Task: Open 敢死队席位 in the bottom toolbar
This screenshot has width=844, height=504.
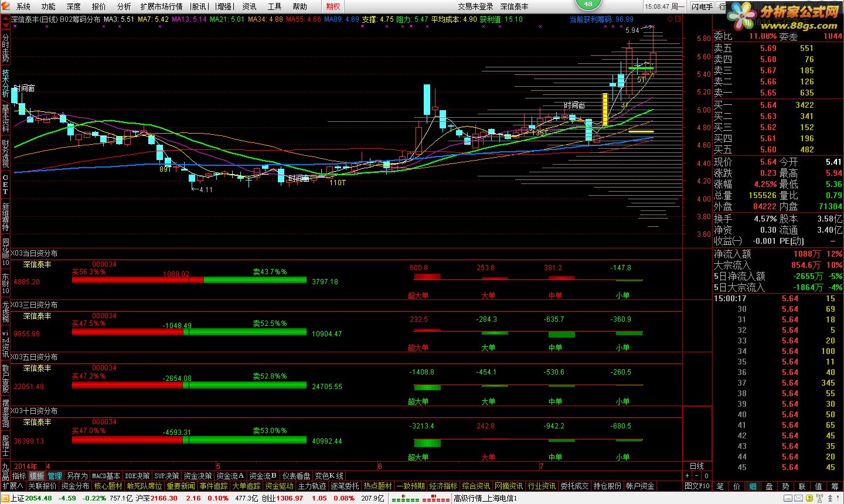Action: pyautogui.click(x=145, y=486)
